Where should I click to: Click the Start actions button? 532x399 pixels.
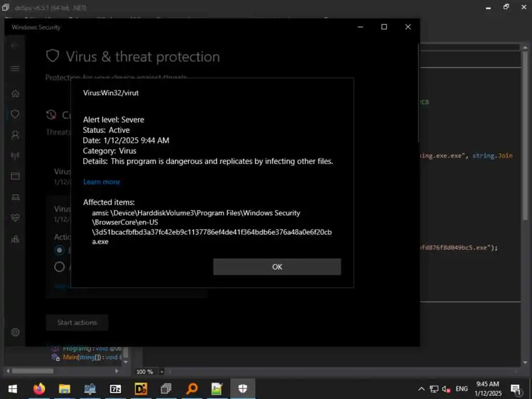(77, 322)
